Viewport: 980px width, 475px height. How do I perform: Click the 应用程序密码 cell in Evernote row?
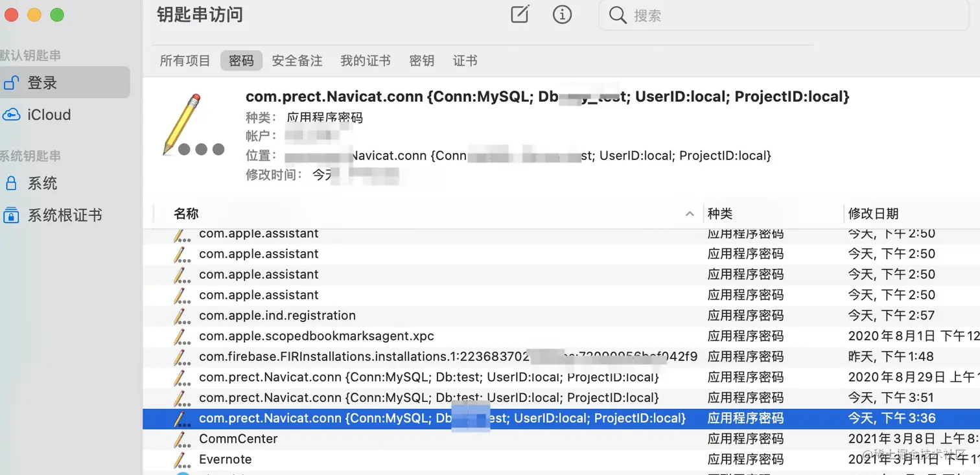(745, 459)
